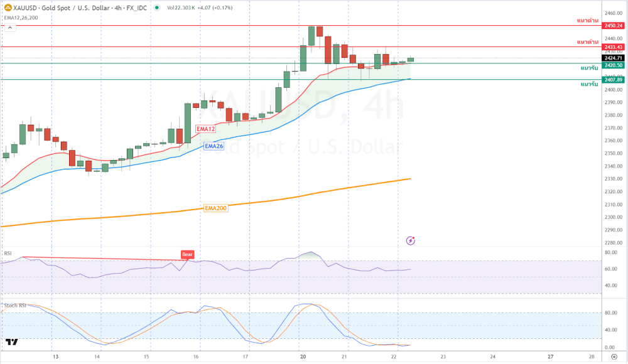628x364 pixels.
Task: Click the EMA12 line label tag
Action: coord(205,129)
